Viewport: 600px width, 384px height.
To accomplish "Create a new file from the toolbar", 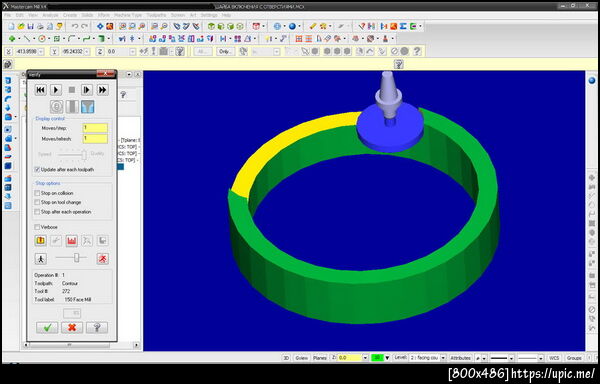I will pos(11,26).
